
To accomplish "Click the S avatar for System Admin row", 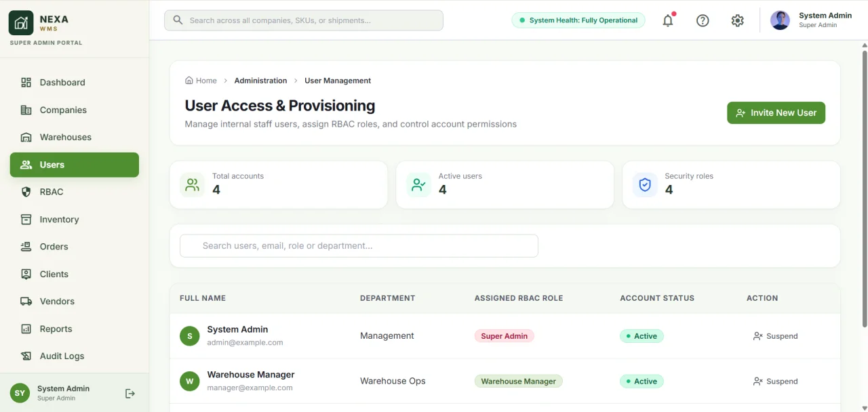I will coord(189,336).
